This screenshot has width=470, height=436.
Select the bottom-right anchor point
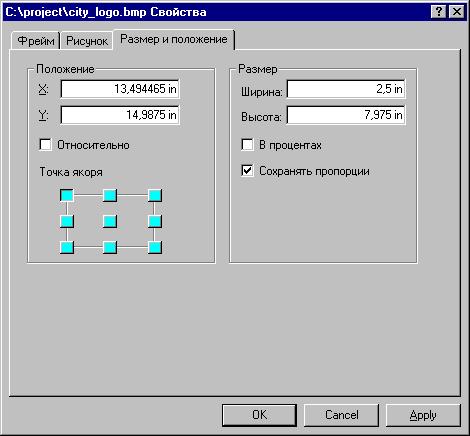point(155,248)
